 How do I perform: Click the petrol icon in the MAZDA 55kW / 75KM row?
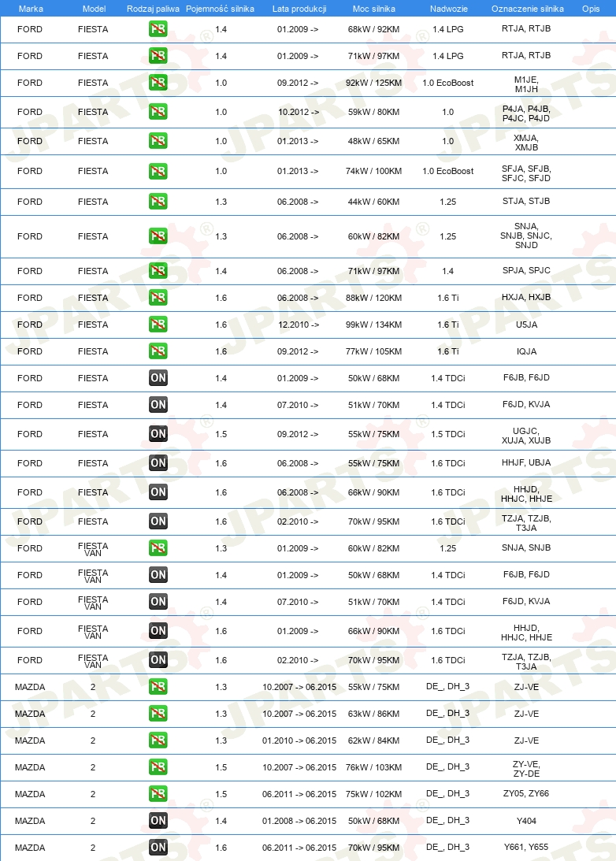pos(158,687)
